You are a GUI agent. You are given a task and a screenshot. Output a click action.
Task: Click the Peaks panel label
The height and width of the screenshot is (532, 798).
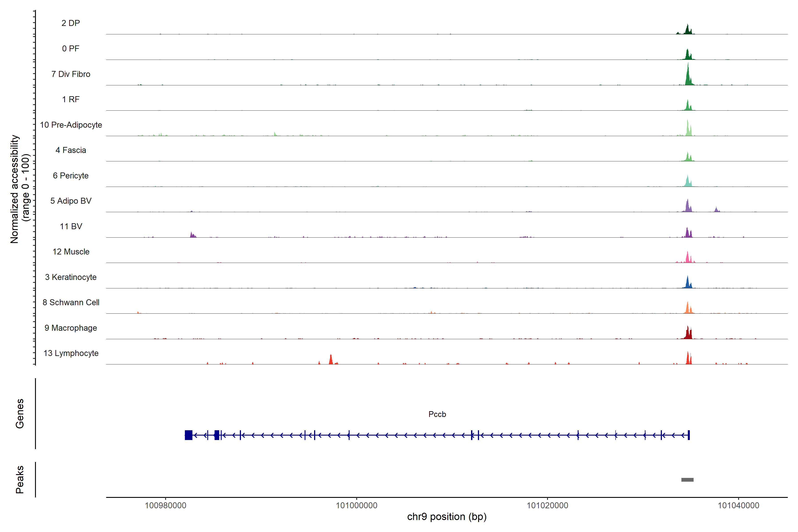20,479
